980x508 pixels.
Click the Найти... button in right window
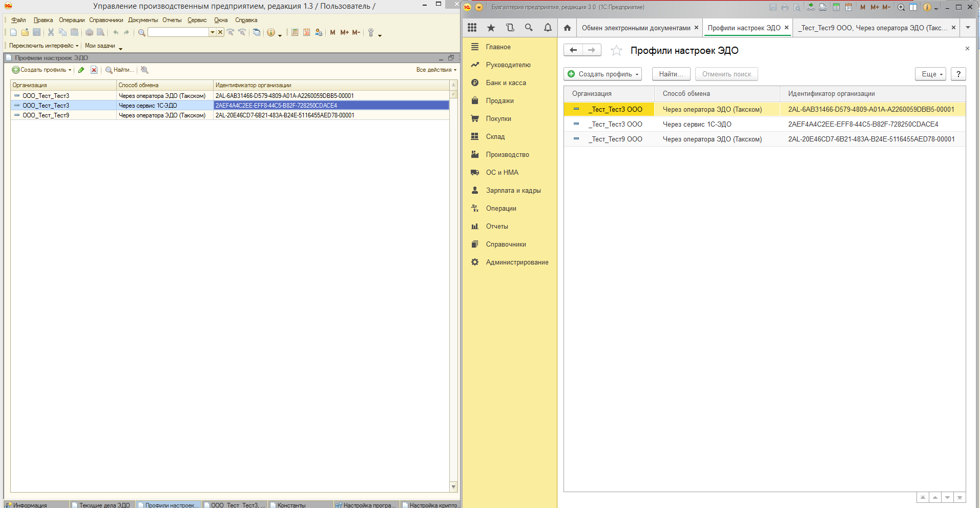[x=671, y=74]
